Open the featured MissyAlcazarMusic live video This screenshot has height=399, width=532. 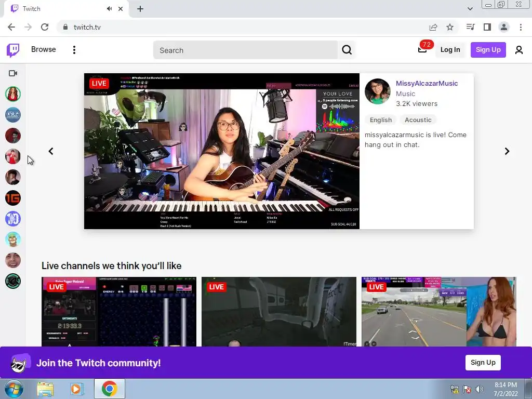pyautogui.click(x=221, y=151)
